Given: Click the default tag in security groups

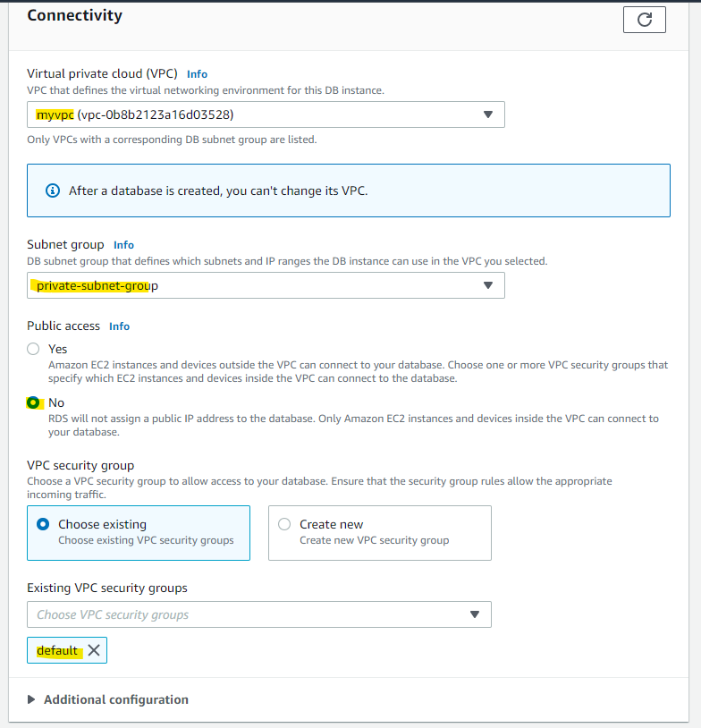Looking at the screenshot, I should (x=57, y=650).
